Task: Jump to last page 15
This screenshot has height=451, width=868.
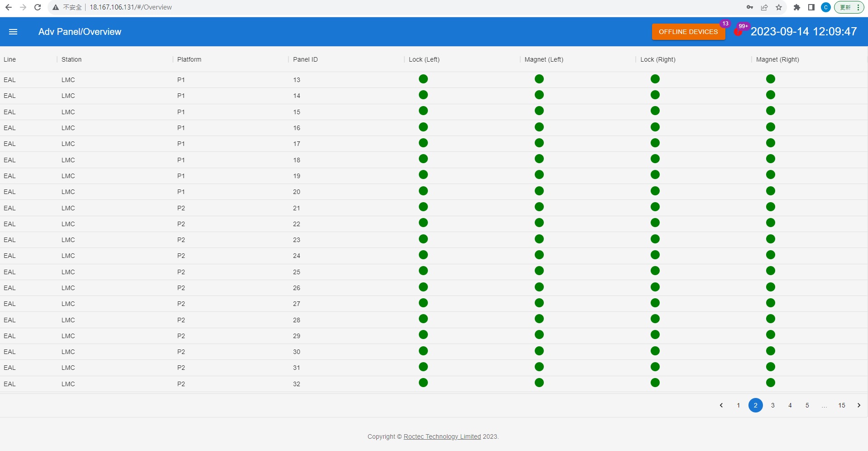Action: pos(842,405)
